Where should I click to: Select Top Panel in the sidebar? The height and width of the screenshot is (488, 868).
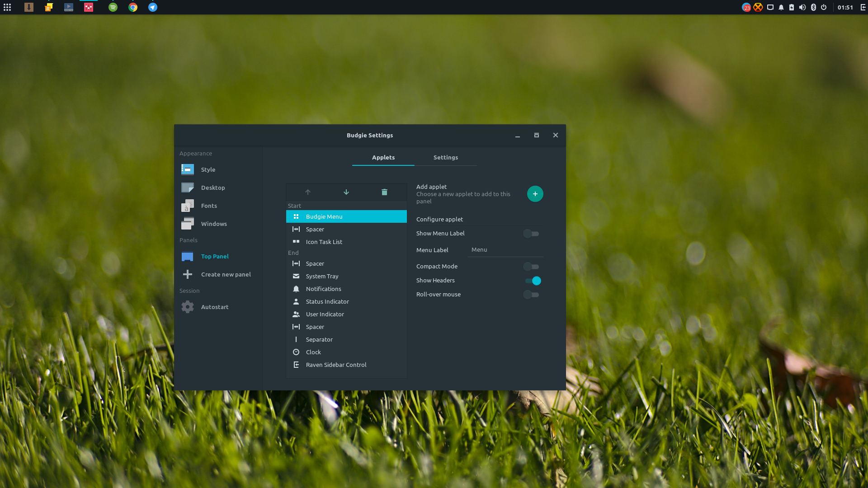[x=218, y=256]
